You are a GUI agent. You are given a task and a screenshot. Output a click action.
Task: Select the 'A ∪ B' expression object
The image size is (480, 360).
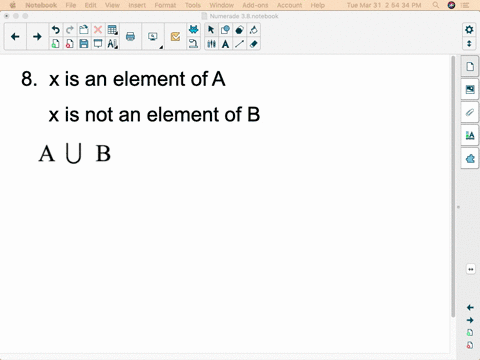click(75, 154)
